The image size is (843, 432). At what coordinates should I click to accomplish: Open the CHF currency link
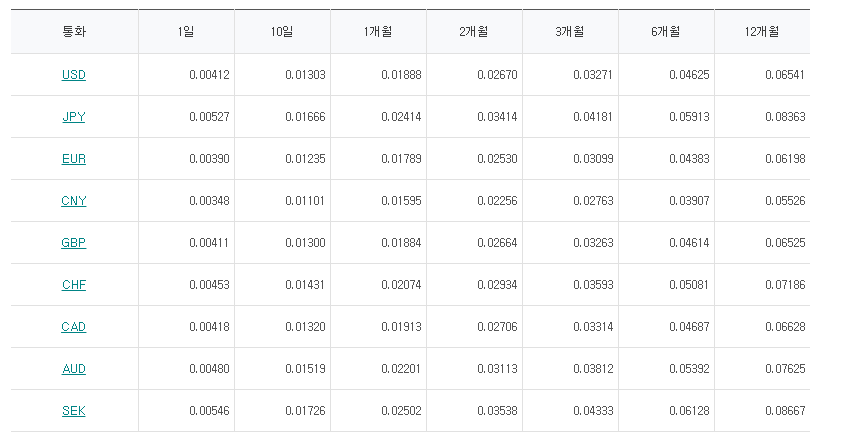click(x=74, y=284)
